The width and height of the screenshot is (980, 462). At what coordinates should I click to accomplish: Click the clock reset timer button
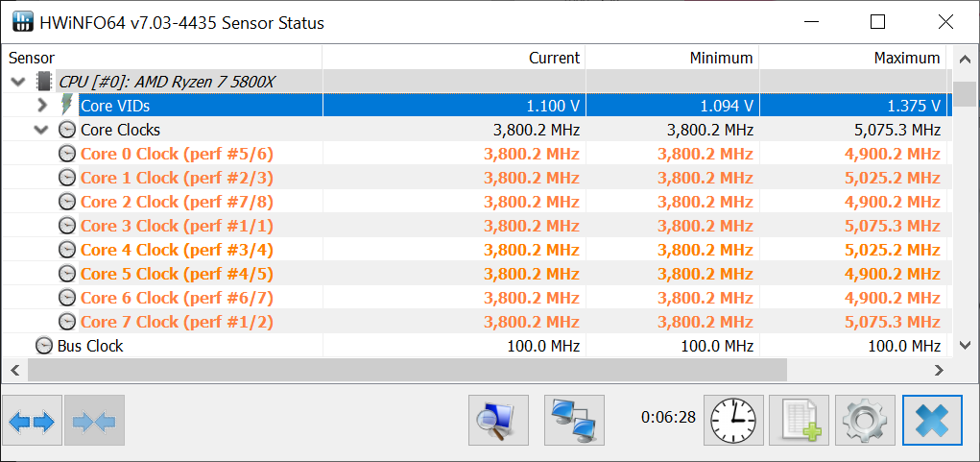733,420
